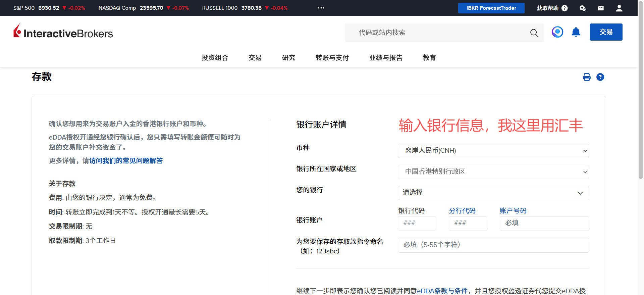The image size is (644, 295).
Task: Open the messages envelope icon
Action: (601, 8)
